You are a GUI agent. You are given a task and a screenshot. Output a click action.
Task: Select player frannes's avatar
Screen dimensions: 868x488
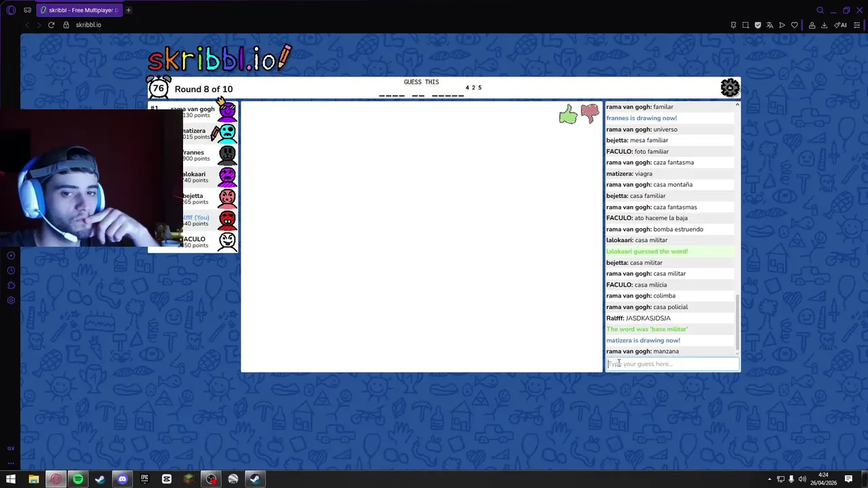tap(227, 155)
